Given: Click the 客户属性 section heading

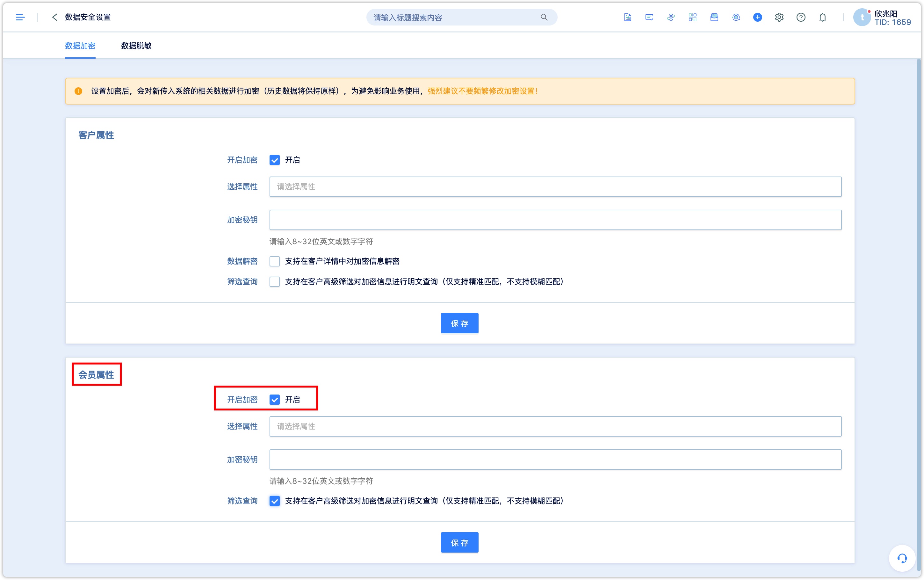Looking at the screenshot, I should coord(96,135).
